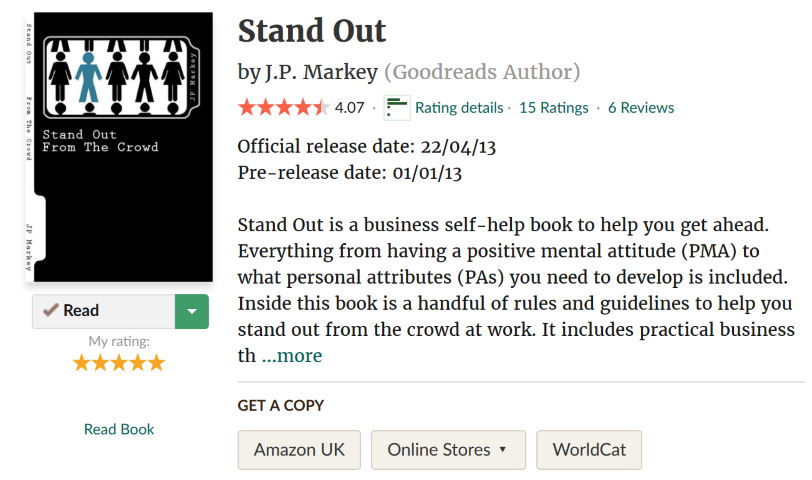Expand the Online Stores dropdown
812x480 pixels.
tap(448, 450)
